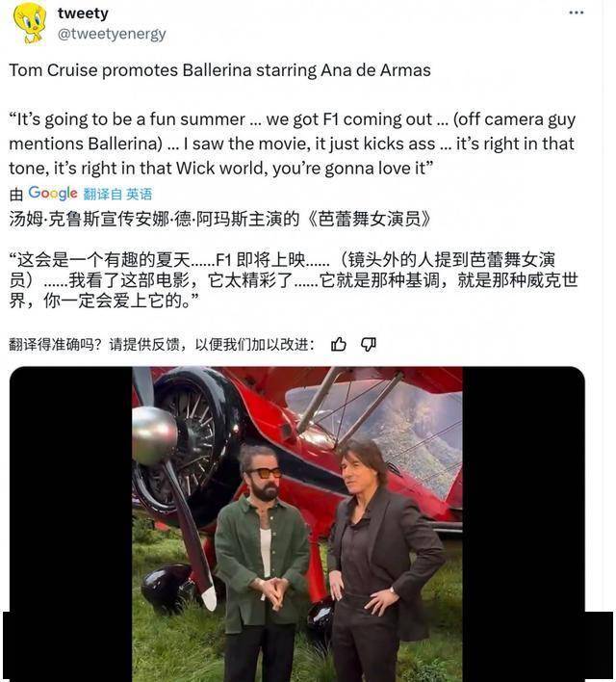Image resolution: width=616 pixels, height=682 pixels.
Task: Open the @tweetyenergy handle link
Action: pos(112,34)
